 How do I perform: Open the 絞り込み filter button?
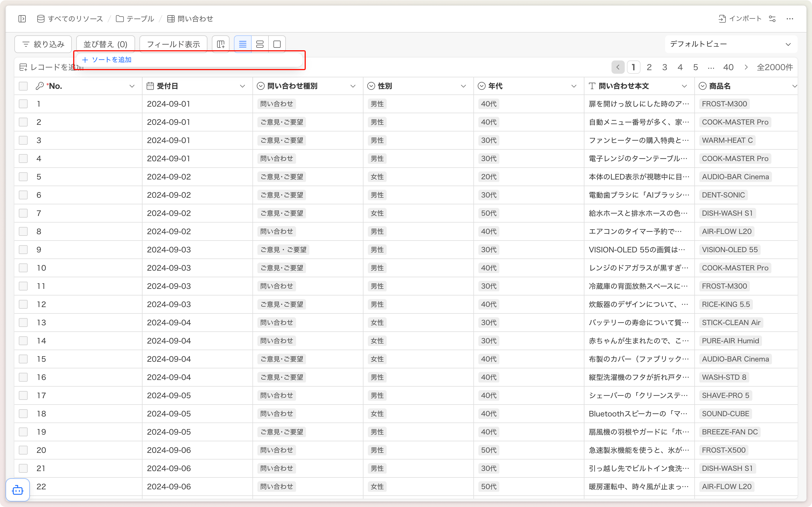click(x=43, y=44)
